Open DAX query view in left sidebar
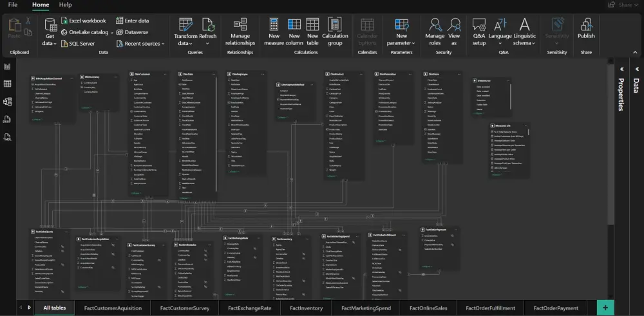644x316 pixels. (x=7, y=120)
